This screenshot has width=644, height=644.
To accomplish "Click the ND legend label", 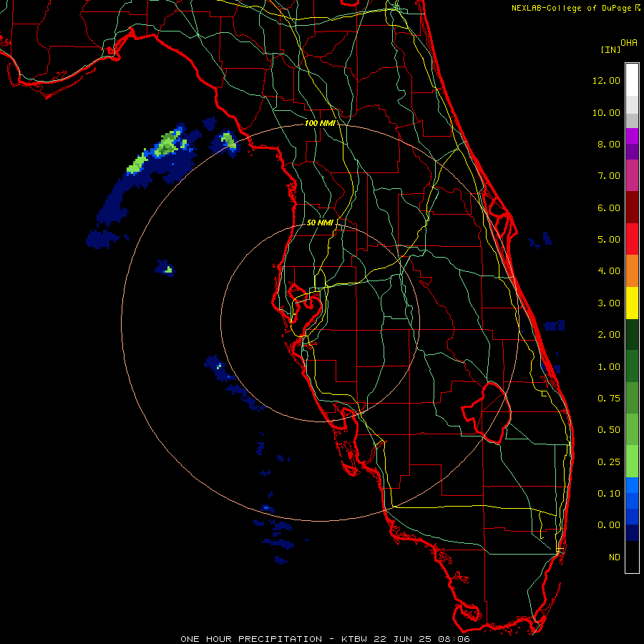I will [615, 557].
